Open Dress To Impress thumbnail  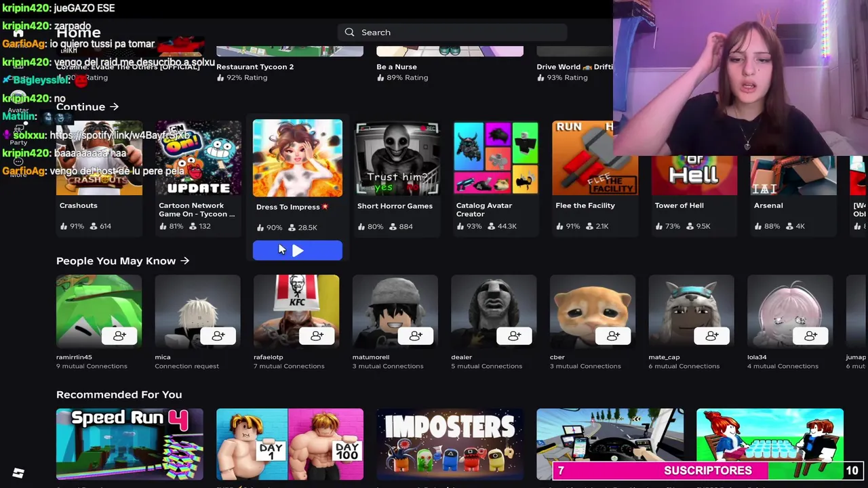tap(298, 158)
